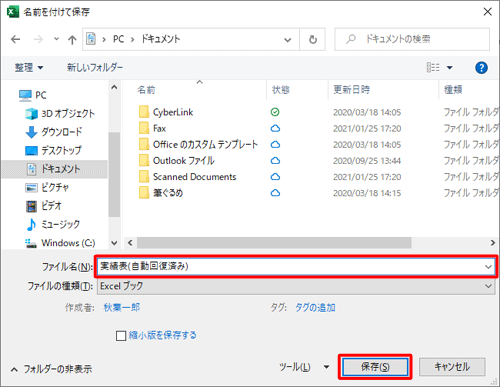Open the 整理 menu
500x387 pixels.
[29, 68]
